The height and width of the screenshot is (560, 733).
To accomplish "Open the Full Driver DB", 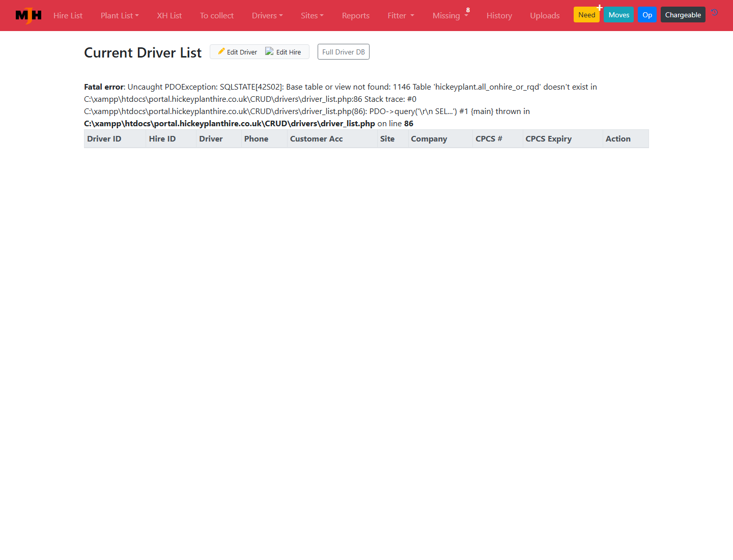I will point(344,52).
